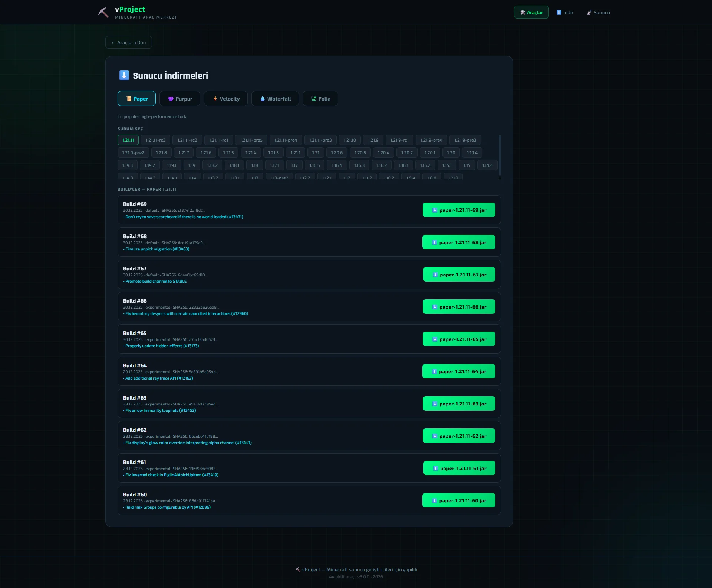
Task: Open Raid max Groups configurable link
Action: click(x=168, y=507)
